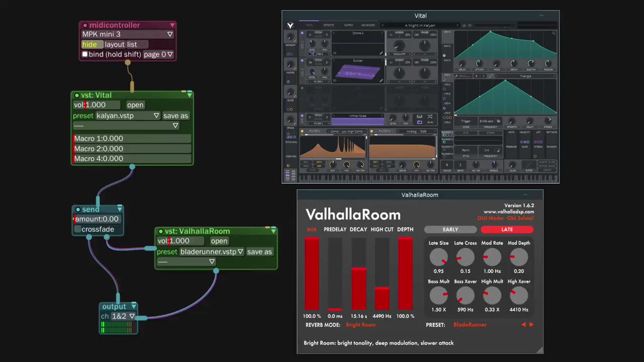Image resolution: width=644 pixels, height=362 pixels.
Task: Click the send amount field
Action: pyautogui.click(x=98, y=219)
